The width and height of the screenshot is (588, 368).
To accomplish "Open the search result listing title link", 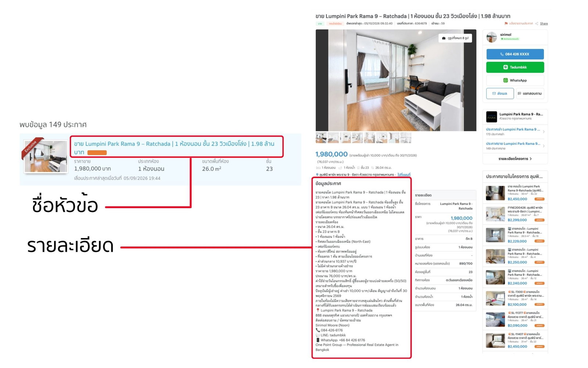I will [x=174, y=148].
